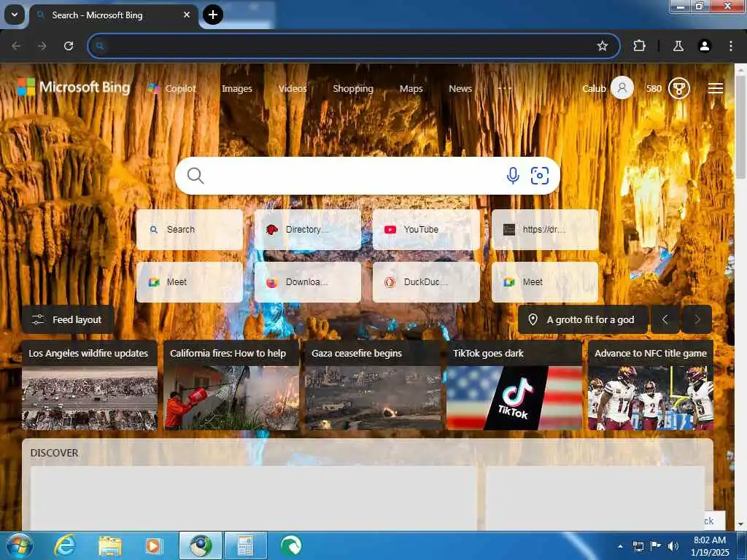The height and width of the screenshot is (560, 747).
Task: Open Action Center flag tray icon
Action: (x=656, y=546)
